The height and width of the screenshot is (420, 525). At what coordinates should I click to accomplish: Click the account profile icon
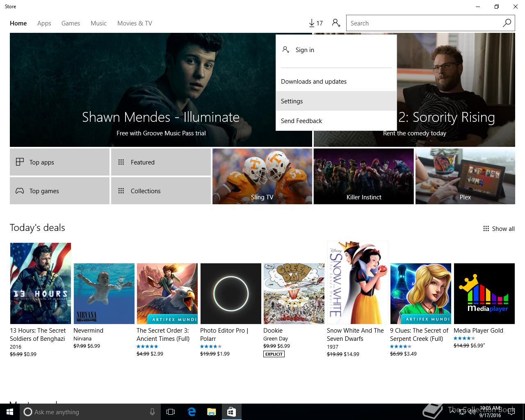tap(336, 23)
